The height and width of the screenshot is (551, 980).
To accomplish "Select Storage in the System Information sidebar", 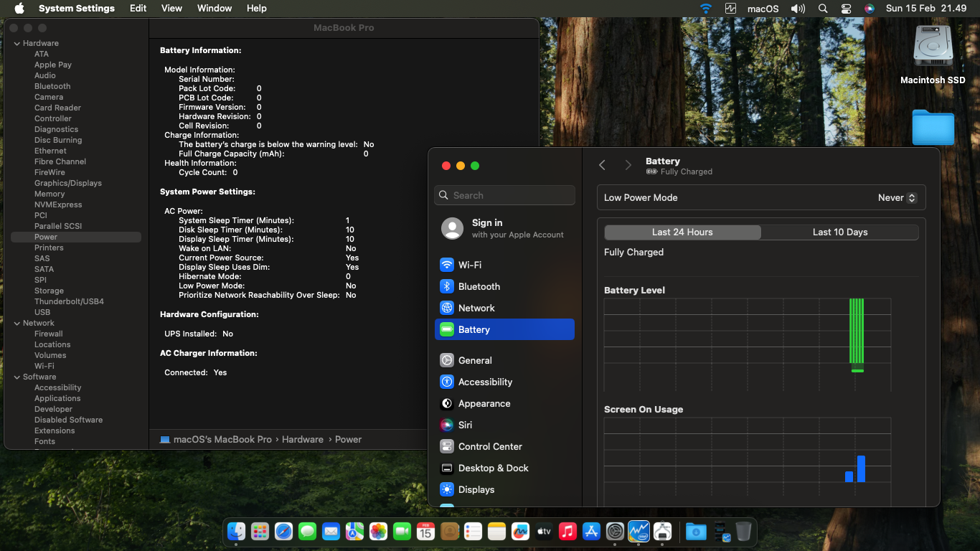I will pos(49,291).
